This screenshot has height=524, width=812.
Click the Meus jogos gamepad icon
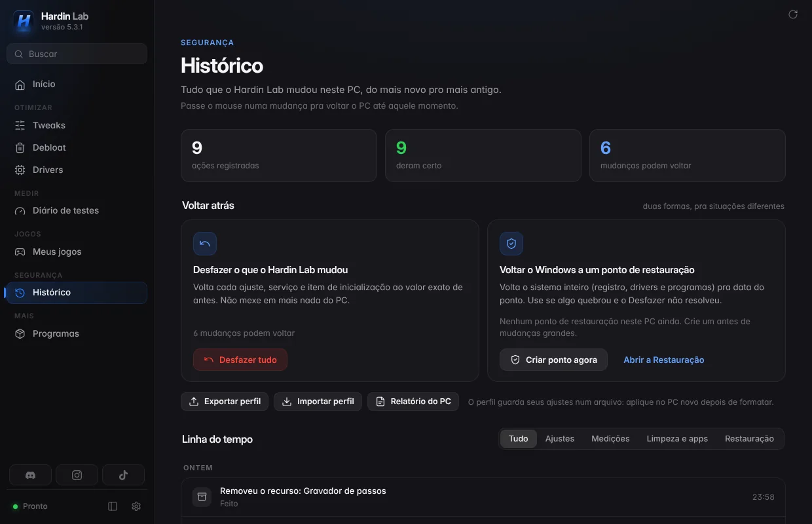coord(20,252)
